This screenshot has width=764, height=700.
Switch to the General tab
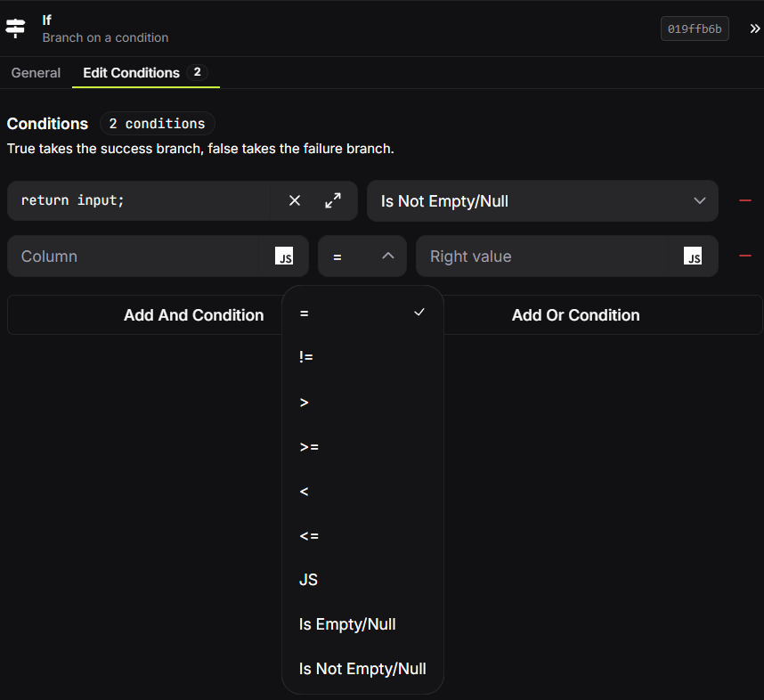(x=36, y=73)
